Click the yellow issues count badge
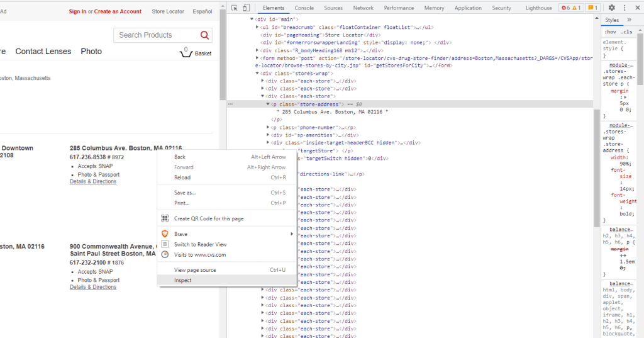Viewport: 644px width, 338px height. tap(592, 8)
